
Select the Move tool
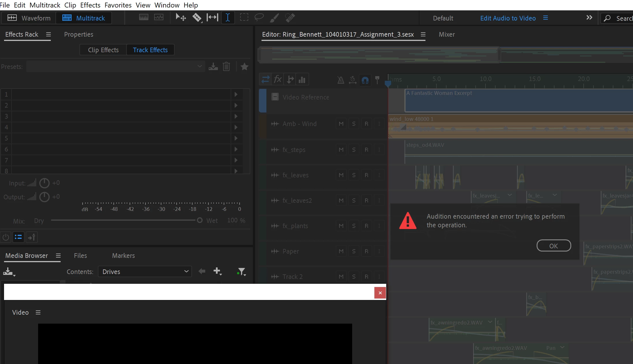click(x=181, y=18)
